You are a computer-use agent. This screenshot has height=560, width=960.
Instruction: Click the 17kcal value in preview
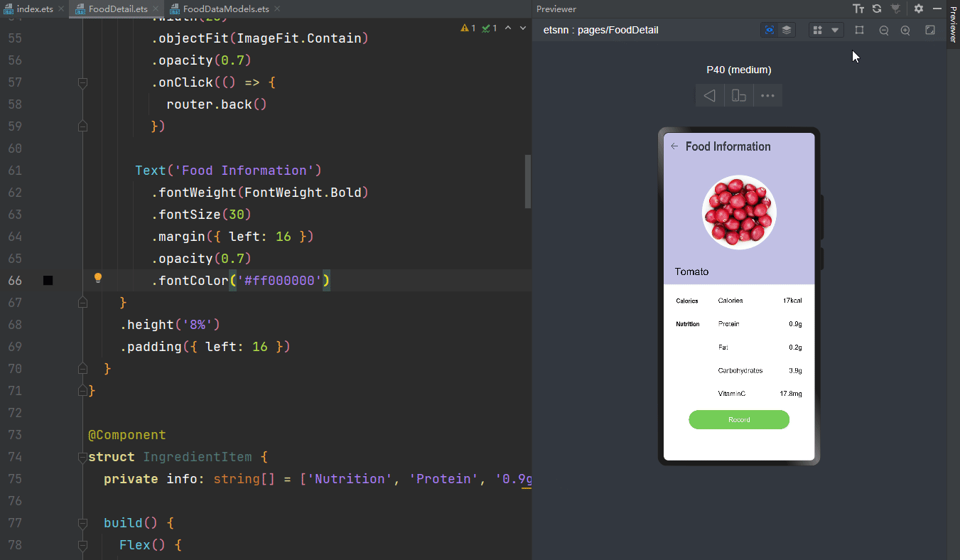tap(792, 301)
